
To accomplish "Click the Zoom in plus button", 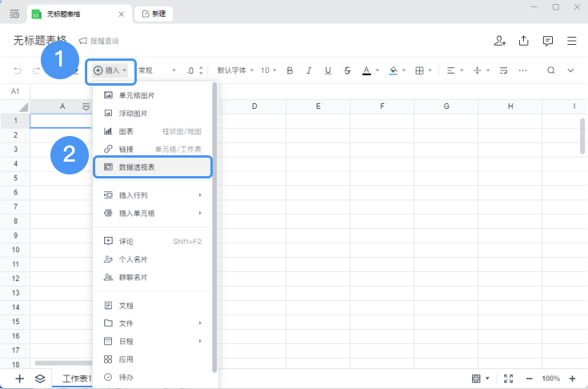I will click(x=572, y=378).
